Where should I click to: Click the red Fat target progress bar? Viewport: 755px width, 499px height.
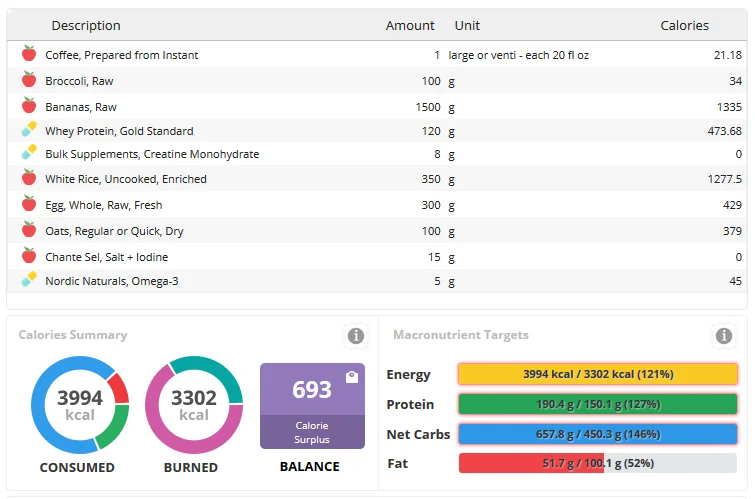tap(597, 463)
